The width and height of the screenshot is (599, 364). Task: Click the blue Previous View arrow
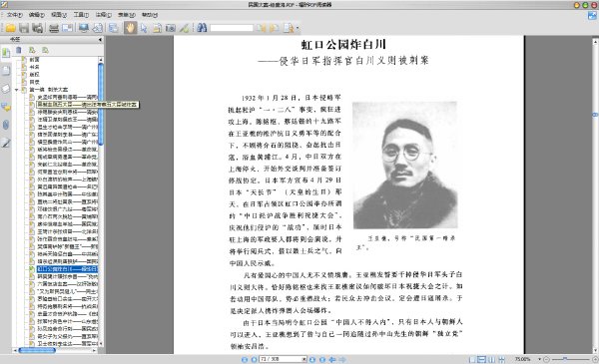tap(332, 359)
